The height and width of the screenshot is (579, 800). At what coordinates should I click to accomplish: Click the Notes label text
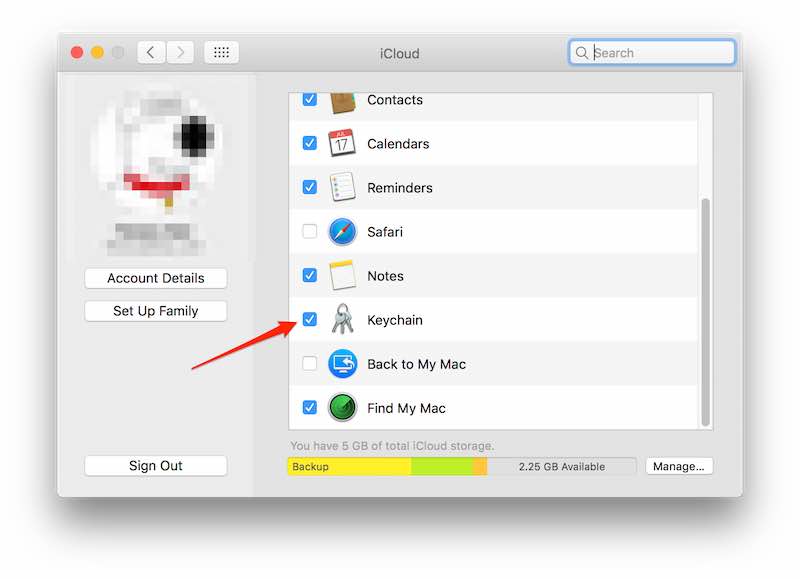[385, 276]
